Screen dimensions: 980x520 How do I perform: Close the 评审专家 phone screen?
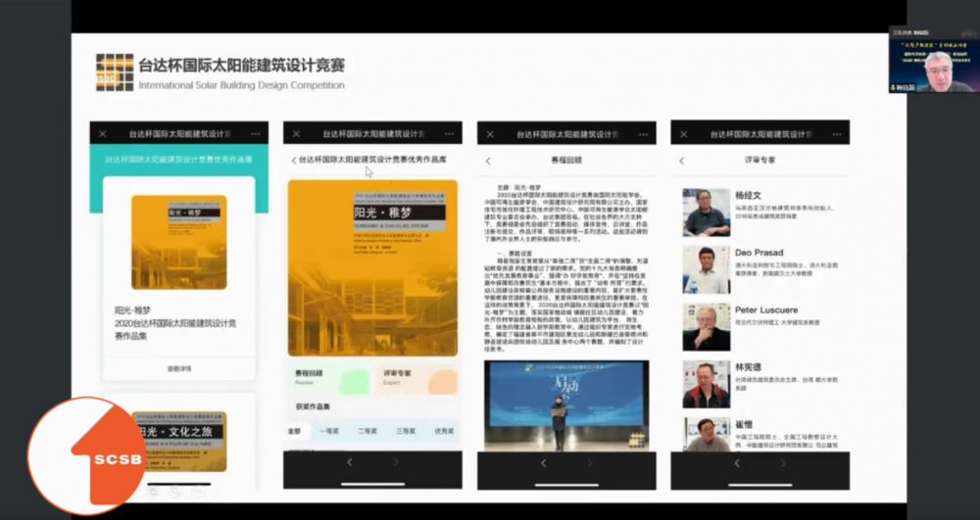point(684,134)
